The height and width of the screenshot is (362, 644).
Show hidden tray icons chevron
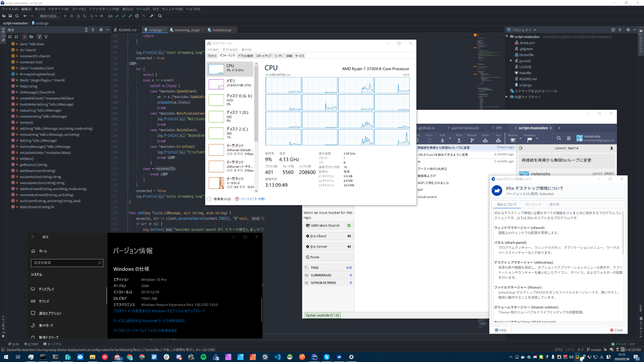511,357
